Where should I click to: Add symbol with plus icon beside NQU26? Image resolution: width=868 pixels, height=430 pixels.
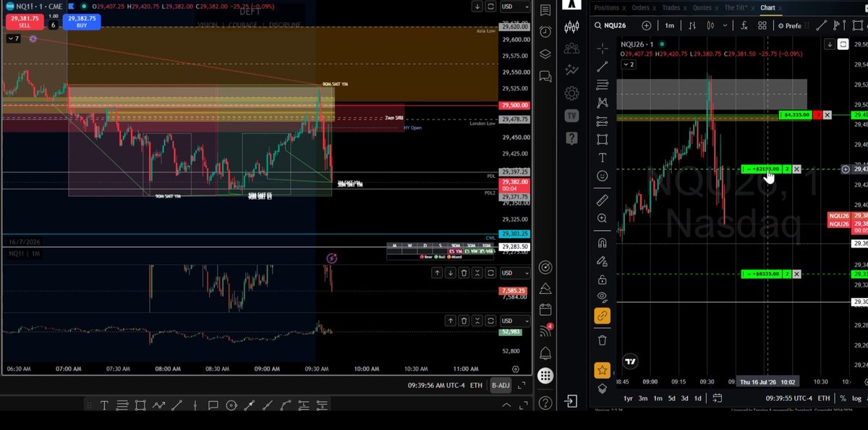(646, 25)
